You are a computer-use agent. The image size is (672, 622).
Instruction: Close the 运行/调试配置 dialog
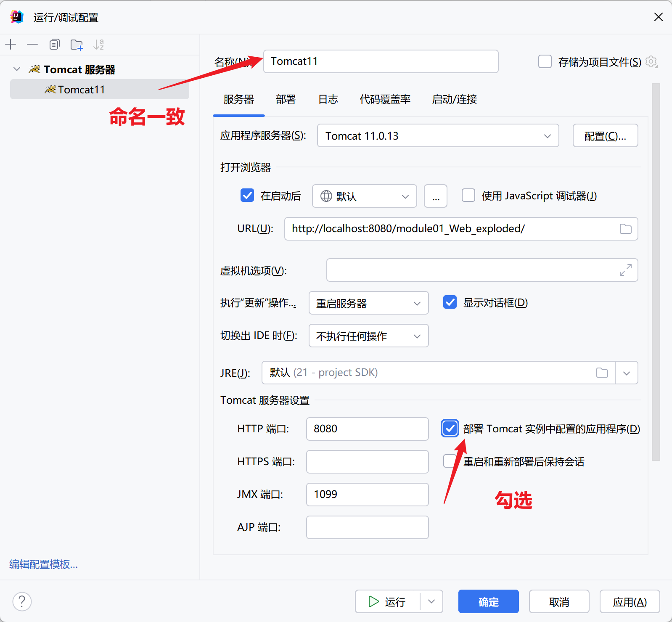click(x=659, y=17)
